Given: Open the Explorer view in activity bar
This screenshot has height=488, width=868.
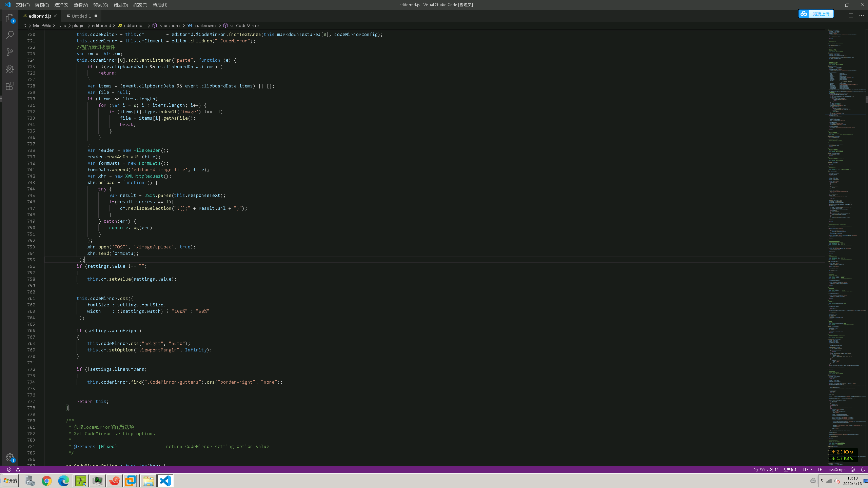Looking at the screenshot, I should [x=10, y=18].
